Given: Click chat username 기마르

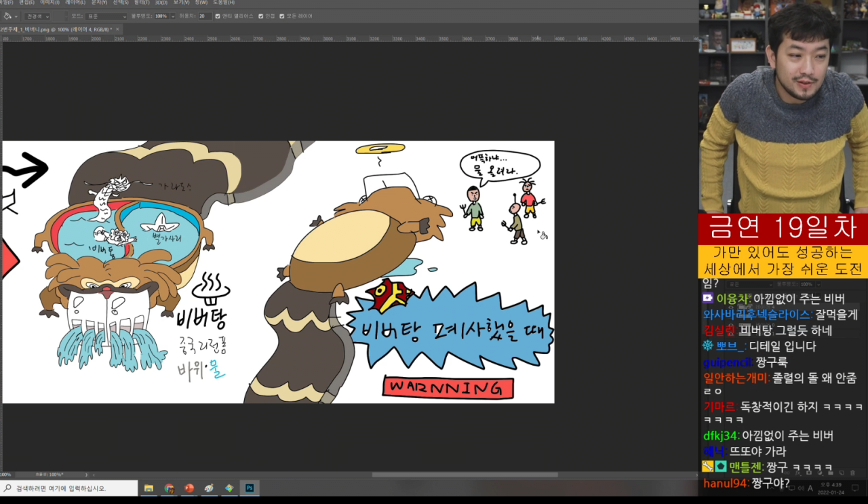Looking at the screenshot, I should 719,406.
